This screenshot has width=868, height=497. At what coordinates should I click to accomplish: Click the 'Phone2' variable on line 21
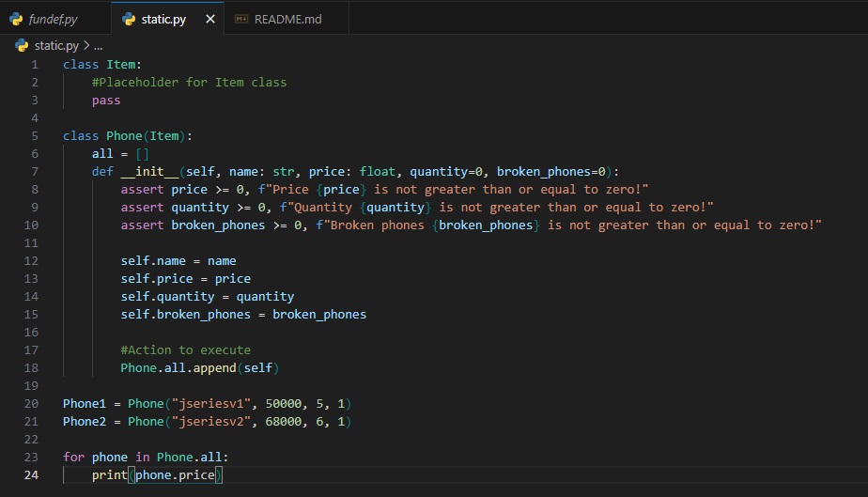pos(85,421)
